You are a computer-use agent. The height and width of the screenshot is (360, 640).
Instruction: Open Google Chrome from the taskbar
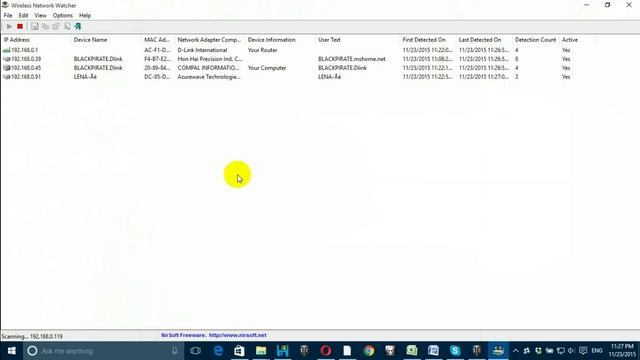[369, 351]
